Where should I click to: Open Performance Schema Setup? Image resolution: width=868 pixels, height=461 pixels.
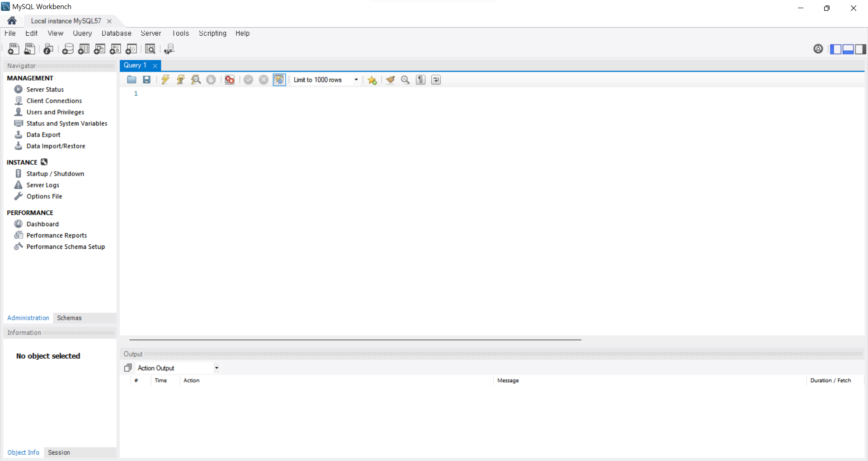pyautogui.click(x=66, y=247)
